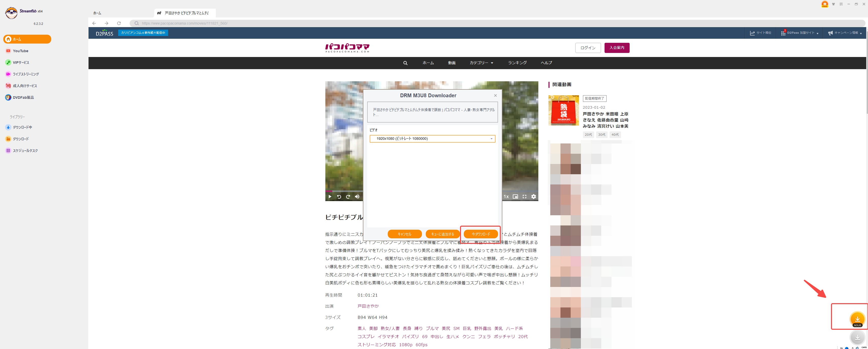
Task: Open the StreamFab hamburger menu
Action: tap(841, 4)
